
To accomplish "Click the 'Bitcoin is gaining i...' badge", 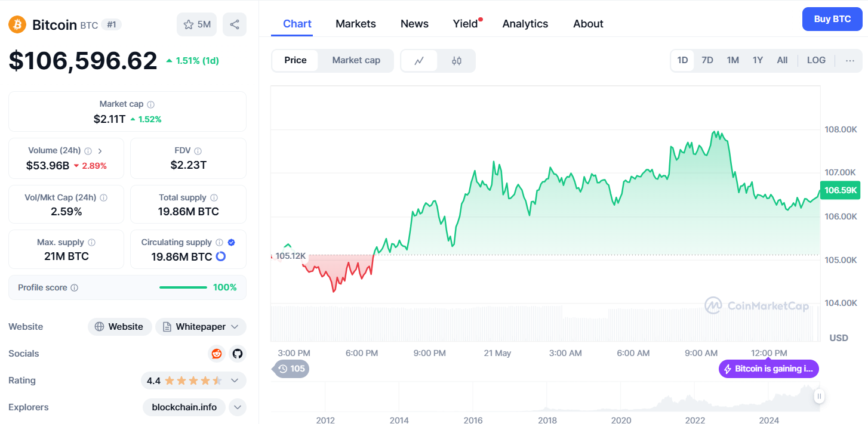I will 769,369.
